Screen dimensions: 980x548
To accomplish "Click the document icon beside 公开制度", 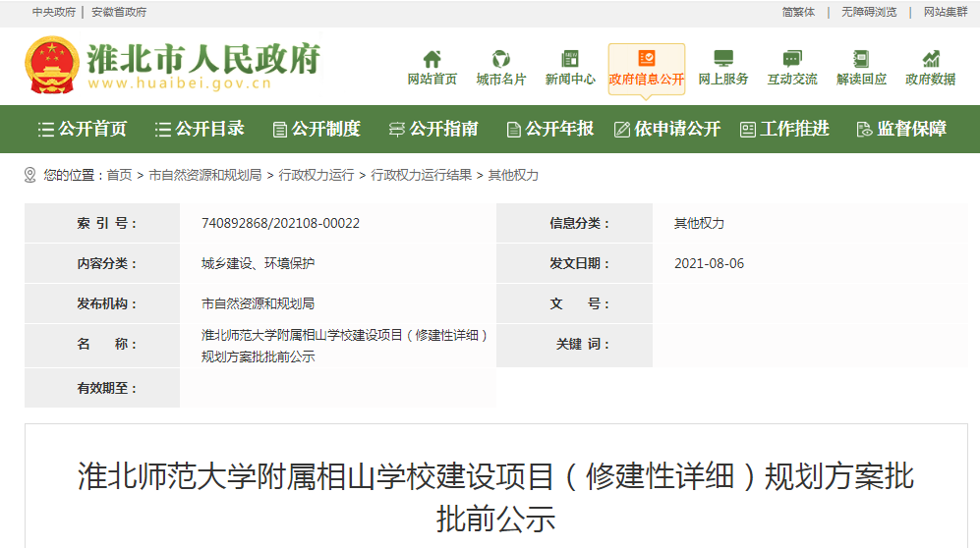I will tap(280, 130).
